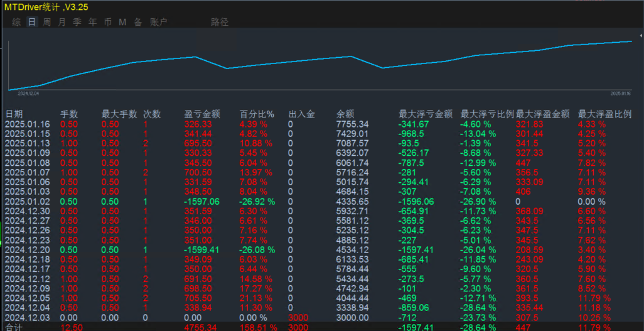Viewport: 644px width, 331px height.
Task: Click the total percentage 158.51 %
Action: 259,327
